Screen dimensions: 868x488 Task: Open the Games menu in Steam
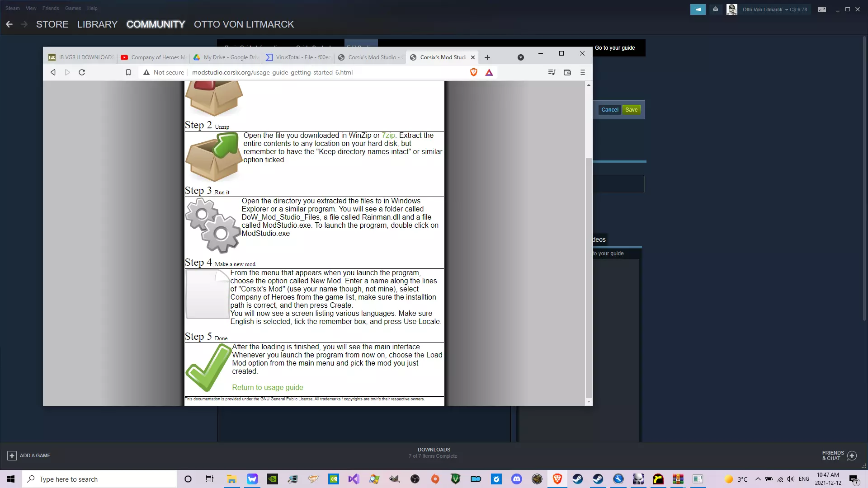[x=73, y=8]
